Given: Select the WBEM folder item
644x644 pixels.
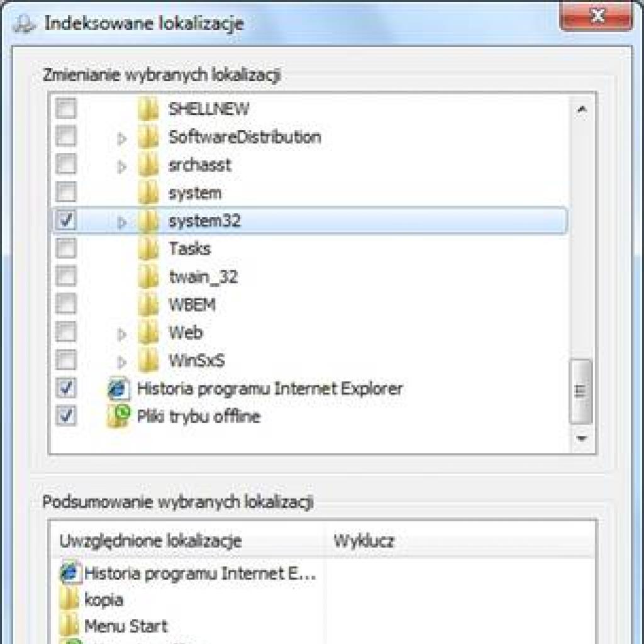Looking at the screenshot, I should click(x=192, y=304).
